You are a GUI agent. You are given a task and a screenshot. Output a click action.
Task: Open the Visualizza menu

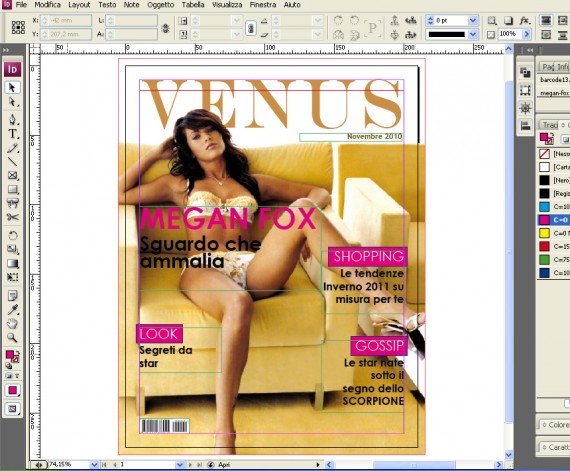click(227, 5)
